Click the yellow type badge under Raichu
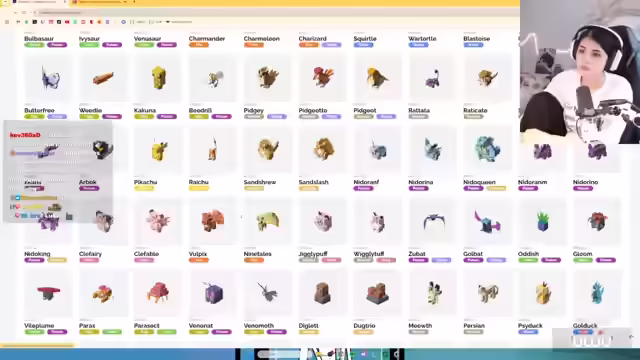This screenshot has width=640, height=360. click(x=199, y=188)
